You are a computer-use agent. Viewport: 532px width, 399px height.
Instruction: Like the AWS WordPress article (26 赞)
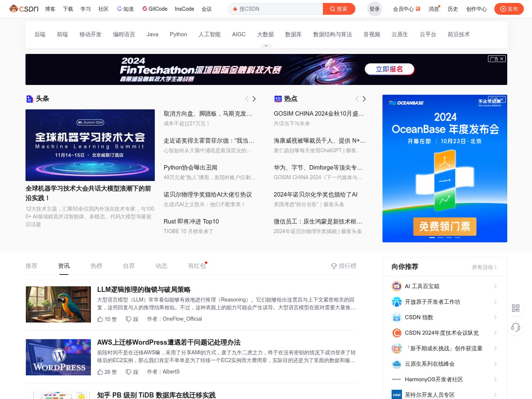coord(107,372)
